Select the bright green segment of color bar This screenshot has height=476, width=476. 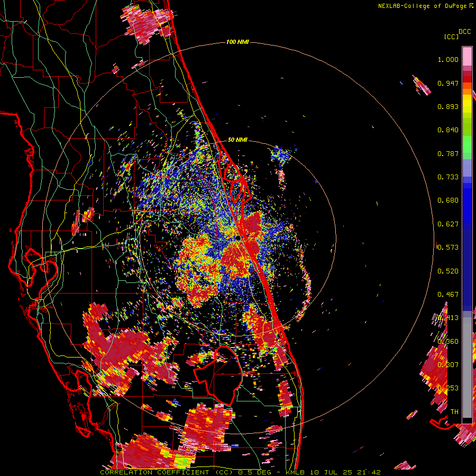(467, 144)
